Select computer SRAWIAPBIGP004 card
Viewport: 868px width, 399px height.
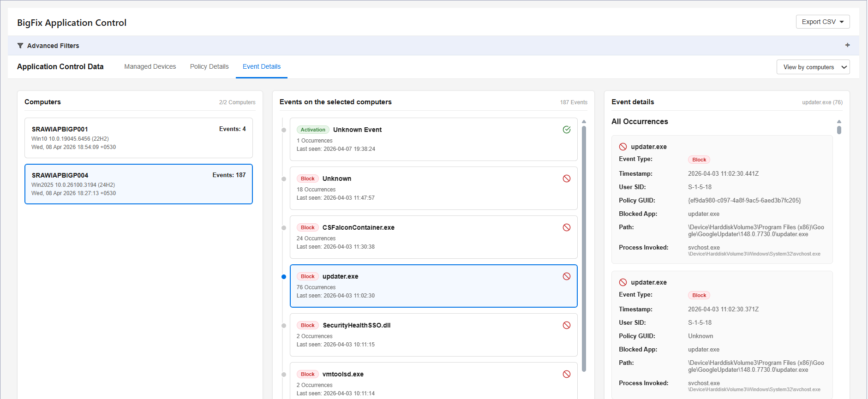138,184
